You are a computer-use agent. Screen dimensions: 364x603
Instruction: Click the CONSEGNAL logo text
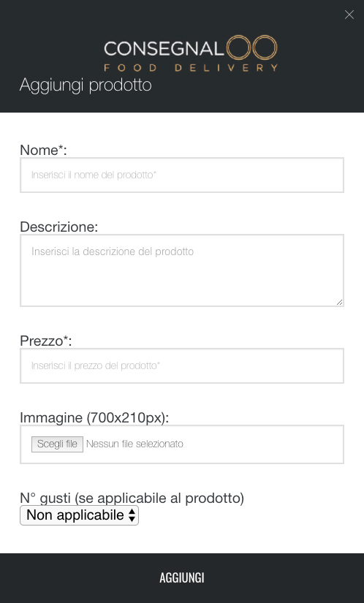(164, 49)
